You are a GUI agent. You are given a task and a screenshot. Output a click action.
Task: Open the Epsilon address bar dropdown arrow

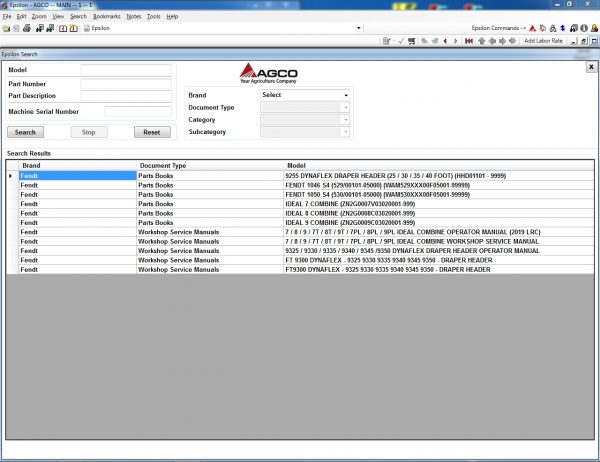pyautogui.click(x=359, y=28)
